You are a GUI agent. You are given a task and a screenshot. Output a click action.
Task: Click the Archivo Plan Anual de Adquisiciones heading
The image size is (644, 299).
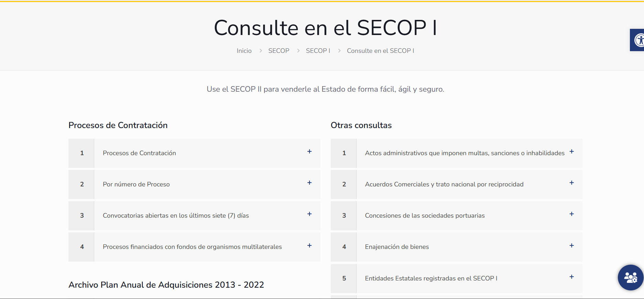pos(166,285)
